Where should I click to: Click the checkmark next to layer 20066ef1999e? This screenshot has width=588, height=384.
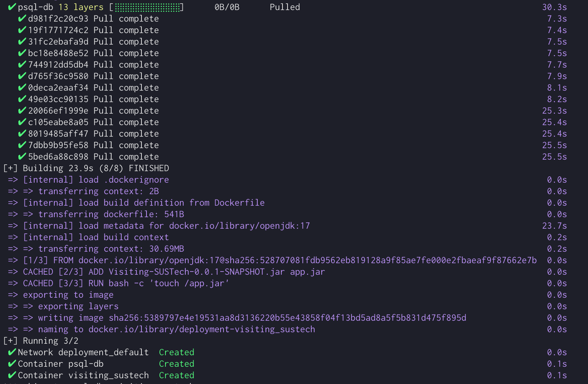click(x=22, y=111)
